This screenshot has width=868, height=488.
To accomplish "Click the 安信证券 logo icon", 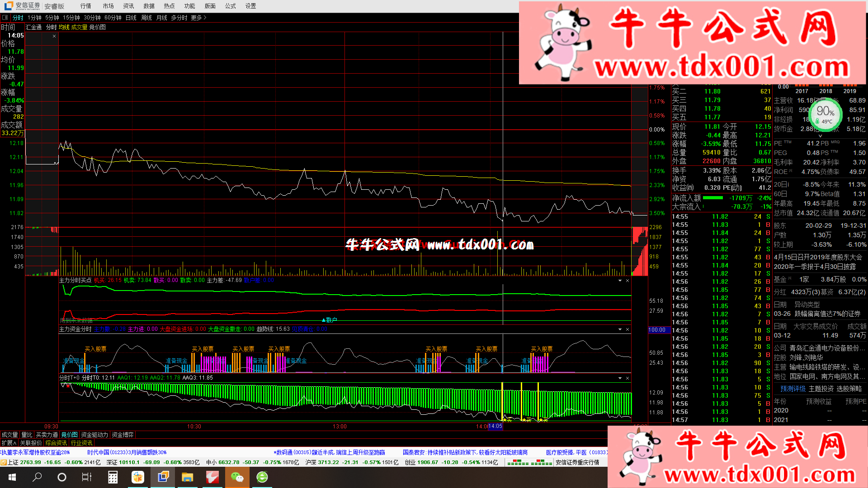I will click(9, 6).
